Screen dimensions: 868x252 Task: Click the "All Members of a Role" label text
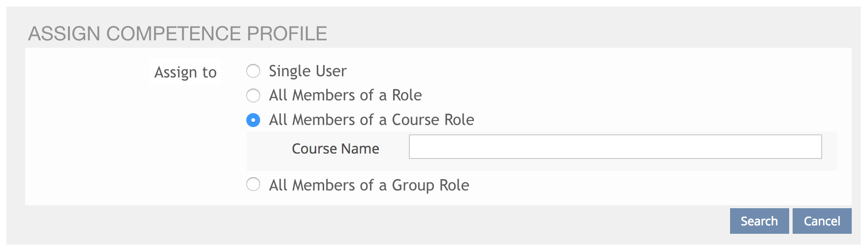point(345,95)
